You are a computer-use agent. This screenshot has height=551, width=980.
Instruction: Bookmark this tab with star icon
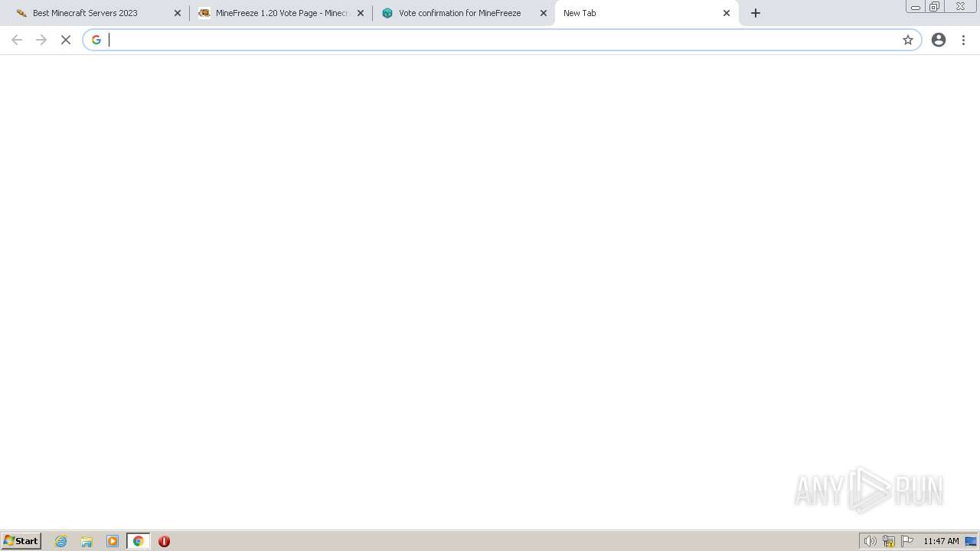[908, 40]
